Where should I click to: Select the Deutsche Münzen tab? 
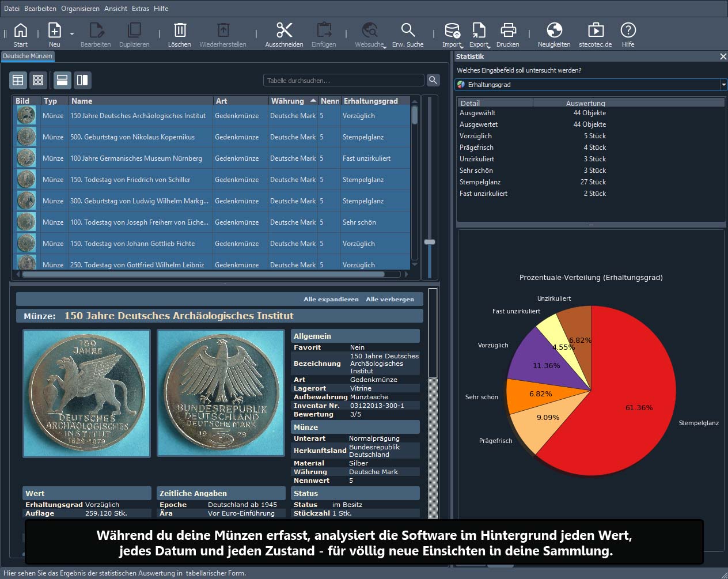coord(28,56)
